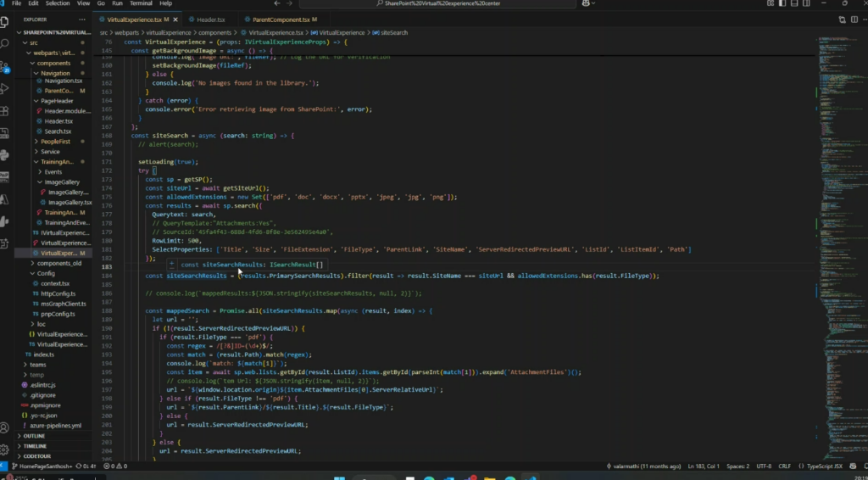868x480 pixels.
Task: Open the Search view in activity bar
Action: click(4, 44)
